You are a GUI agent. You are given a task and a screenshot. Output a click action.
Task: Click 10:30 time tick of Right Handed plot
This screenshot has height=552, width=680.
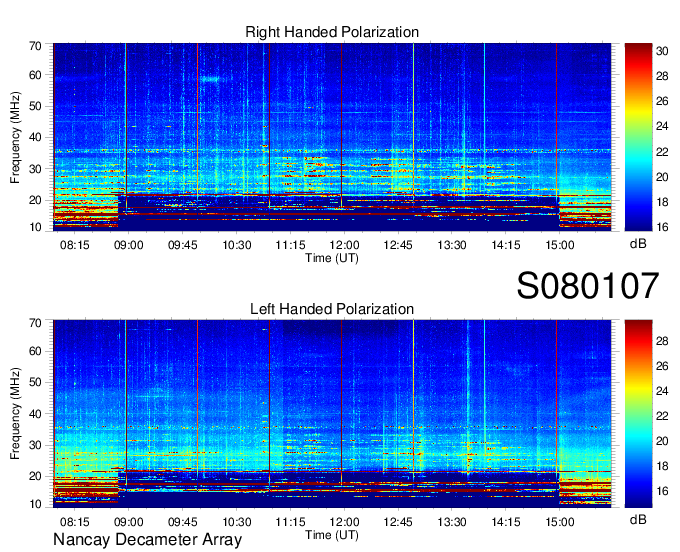point(236,245)
